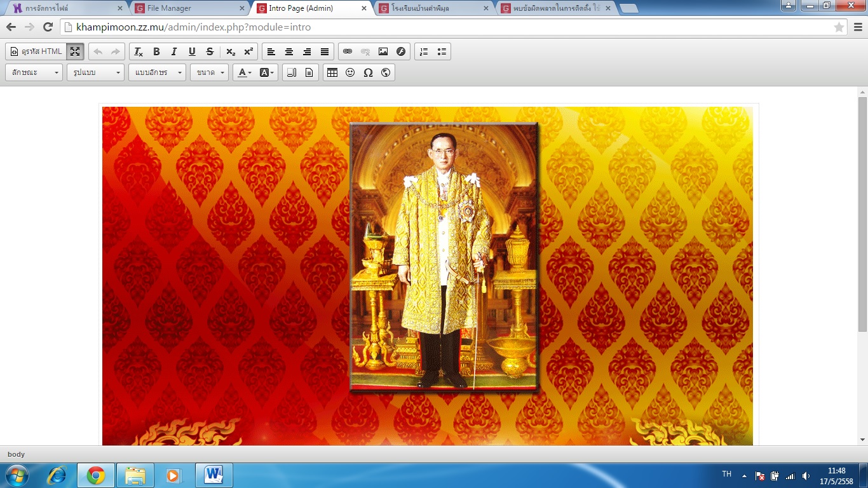Center align text
The height and width of the screenshot is (488, 868).
[x=289, y=51]
